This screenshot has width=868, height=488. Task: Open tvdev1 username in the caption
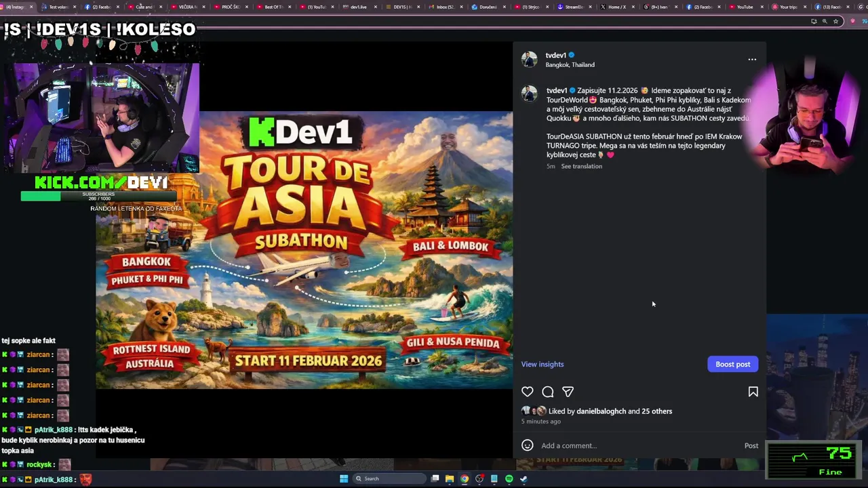tap(557, 90)
